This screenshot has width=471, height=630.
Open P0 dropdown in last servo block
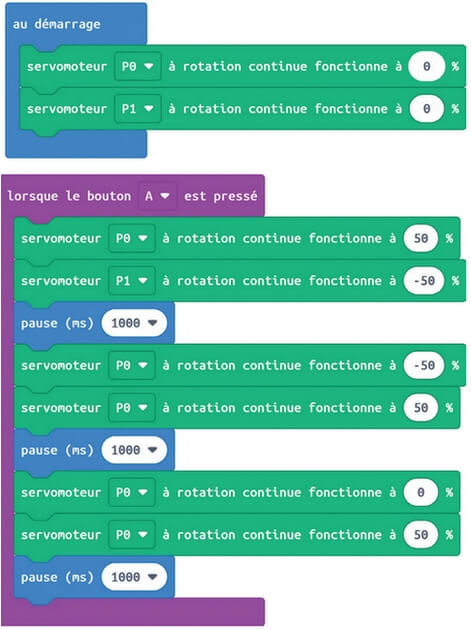[x=131, y=535]
